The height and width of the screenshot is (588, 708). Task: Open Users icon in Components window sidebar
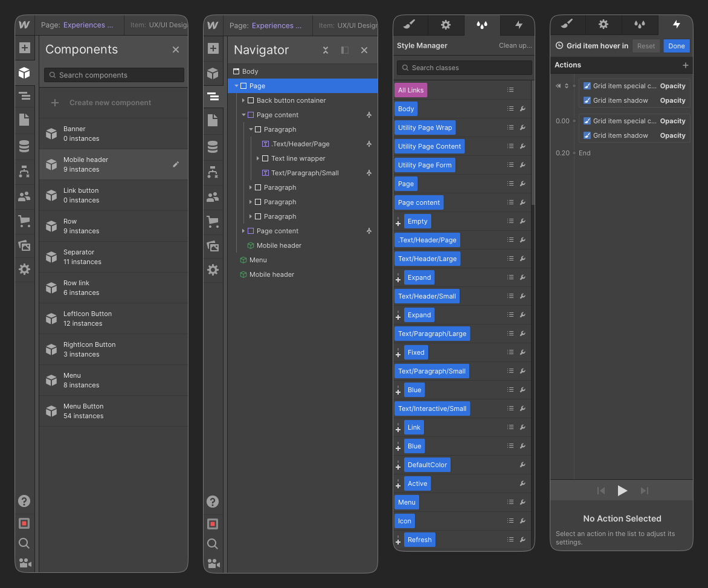[x=24, y=196]
